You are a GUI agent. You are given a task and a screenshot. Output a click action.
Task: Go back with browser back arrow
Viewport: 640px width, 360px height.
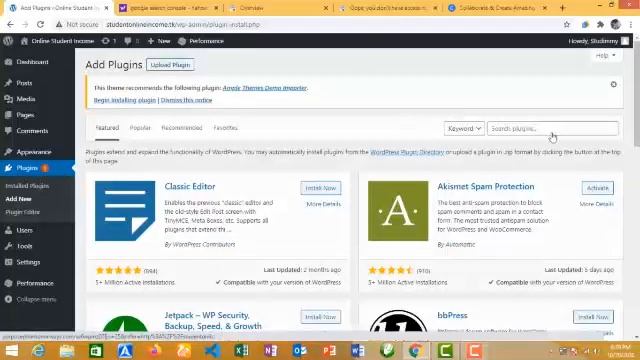coord(10,24)
